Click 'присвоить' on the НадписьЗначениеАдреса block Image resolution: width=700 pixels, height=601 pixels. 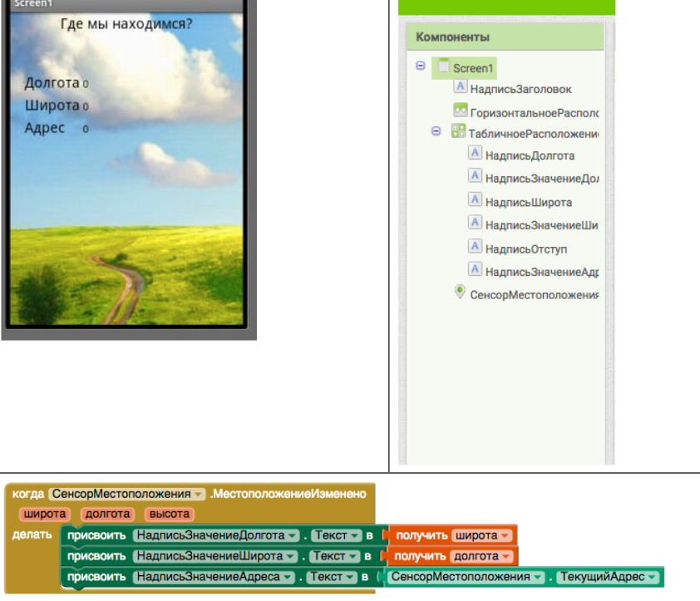[96, 577]
